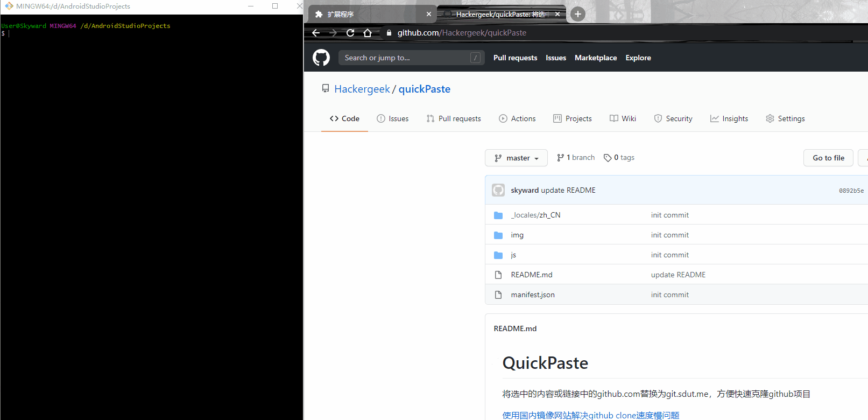
Task: Open the manifest.json file
Action: [533, 295]
